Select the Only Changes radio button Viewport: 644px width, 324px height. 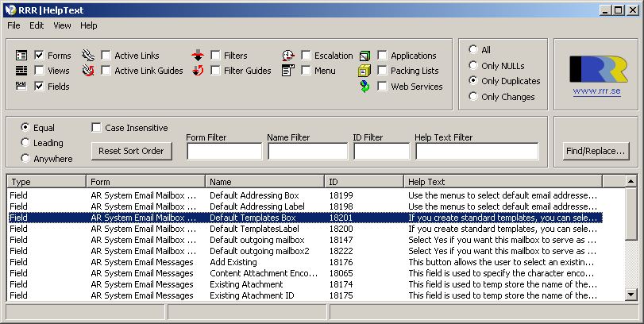(474, 97)
